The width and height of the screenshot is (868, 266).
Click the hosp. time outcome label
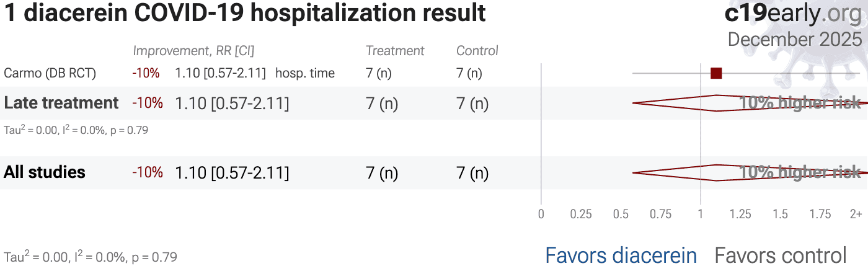(x=305, y=73)
